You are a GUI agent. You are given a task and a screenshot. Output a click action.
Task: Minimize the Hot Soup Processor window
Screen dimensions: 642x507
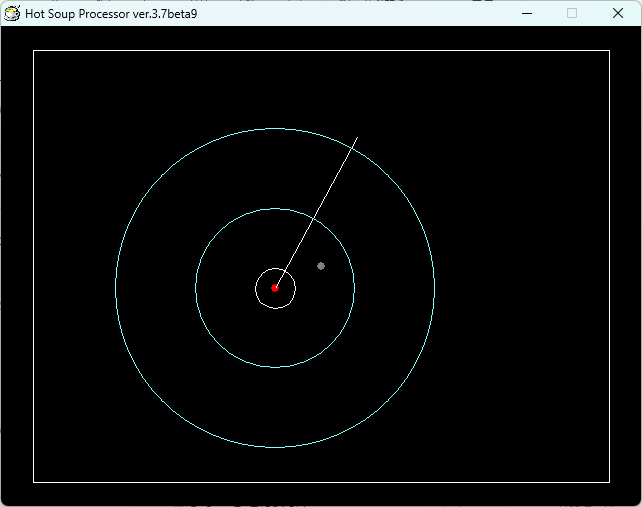527,14
